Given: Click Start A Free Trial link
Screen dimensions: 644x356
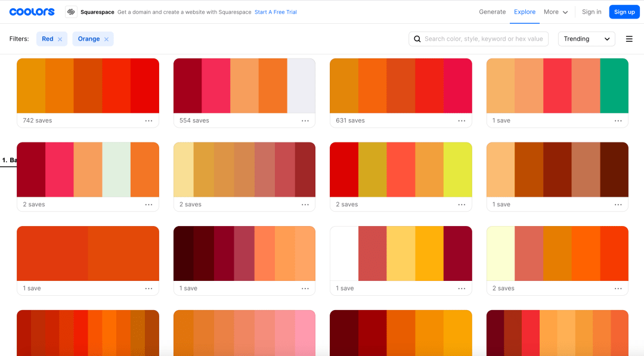Looking at the screenshot, I should tap(275, 12).
